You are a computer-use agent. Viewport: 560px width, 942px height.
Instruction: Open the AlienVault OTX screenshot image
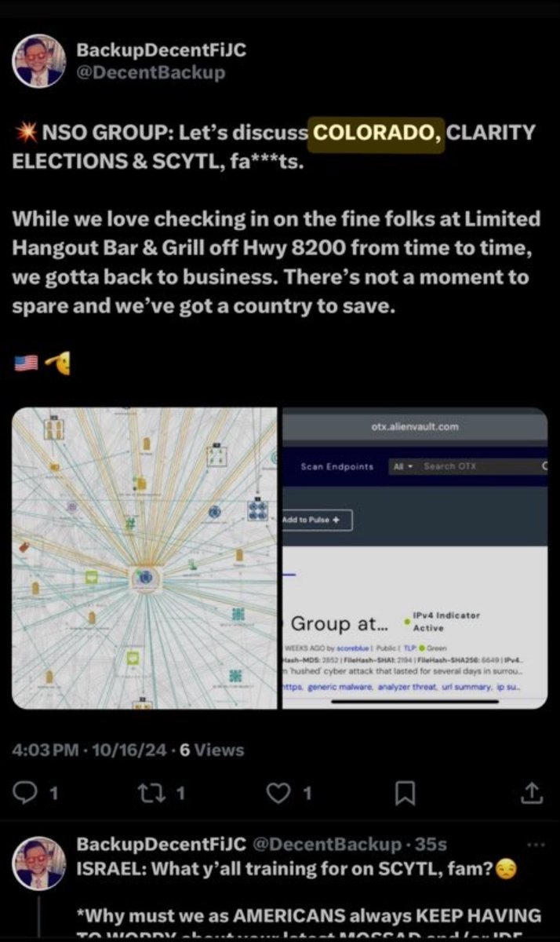point(414,558)
